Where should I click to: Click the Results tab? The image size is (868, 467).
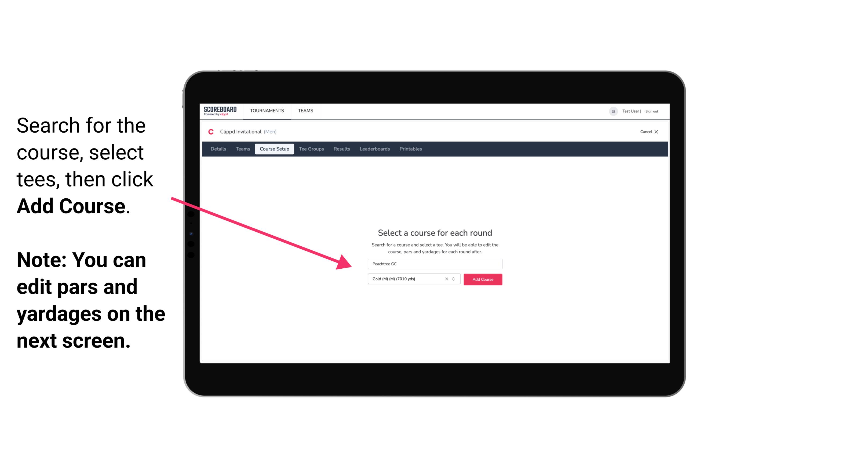[x=340, y=149]
